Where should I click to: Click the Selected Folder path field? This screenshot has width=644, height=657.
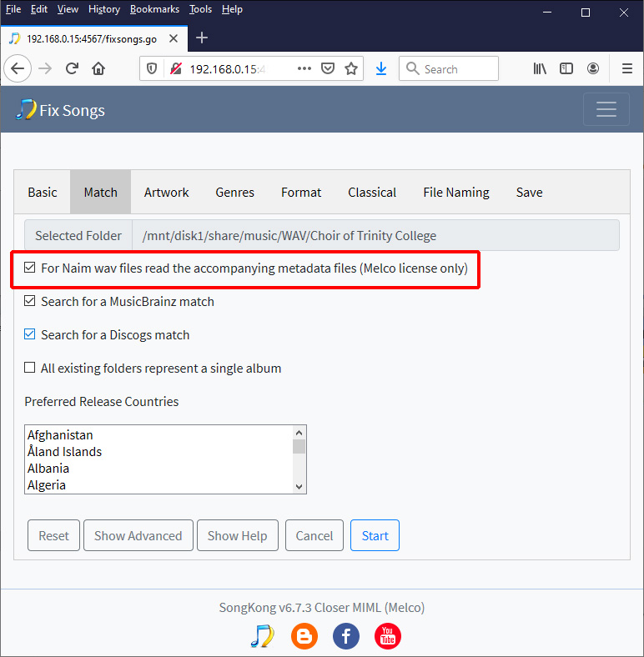[x=375, y=235]
